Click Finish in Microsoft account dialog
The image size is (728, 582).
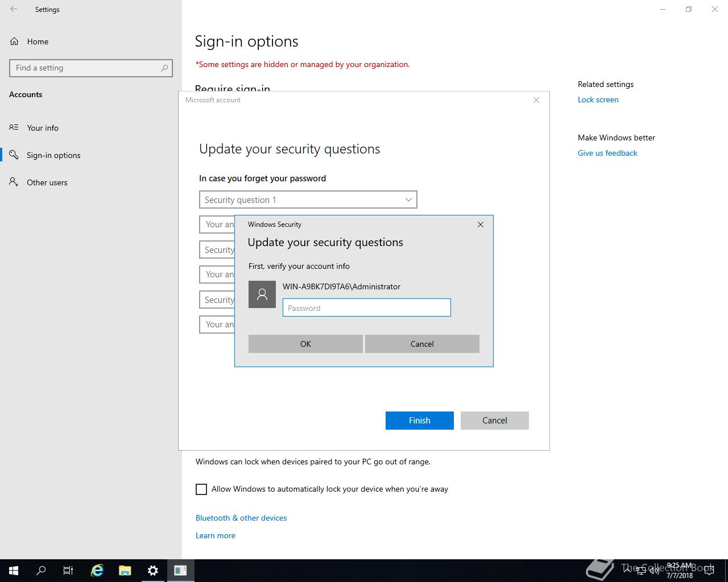[420, 421]
